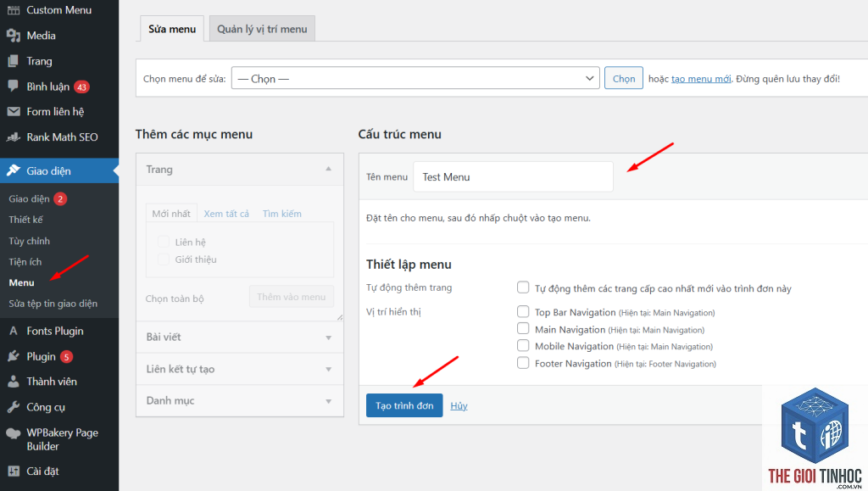Check Main Navigation location
This screenshot has height=491, width=868.
pos(523,329)
